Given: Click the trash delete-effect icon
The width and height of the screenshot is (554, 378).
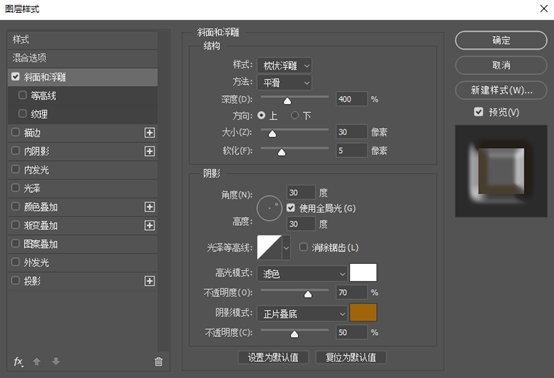Looking at the screenshot, I should pos(159,361).
